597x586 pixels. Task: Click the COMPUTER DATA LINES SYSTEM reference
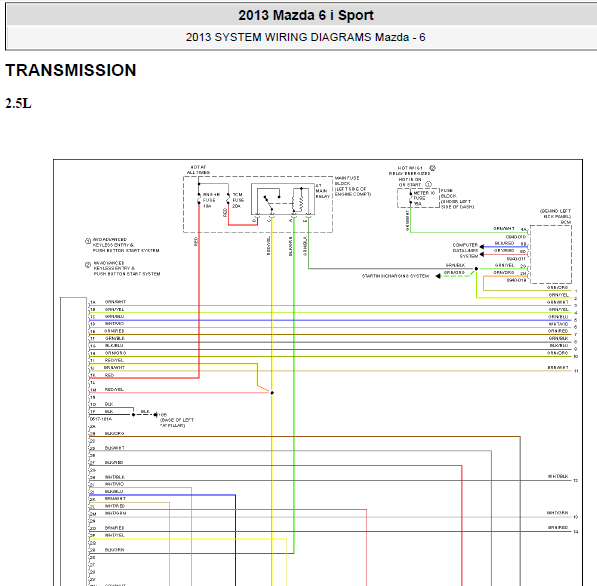tap(465, 251)
